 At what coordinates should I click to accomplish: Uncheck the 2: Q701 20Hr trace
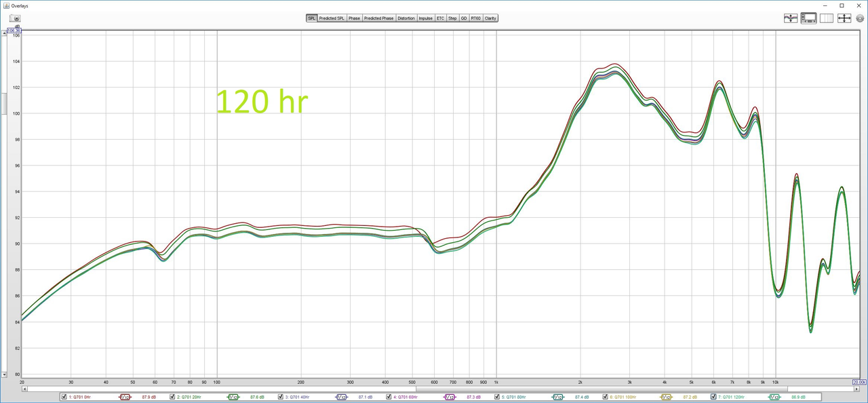(x=172, y=397)
